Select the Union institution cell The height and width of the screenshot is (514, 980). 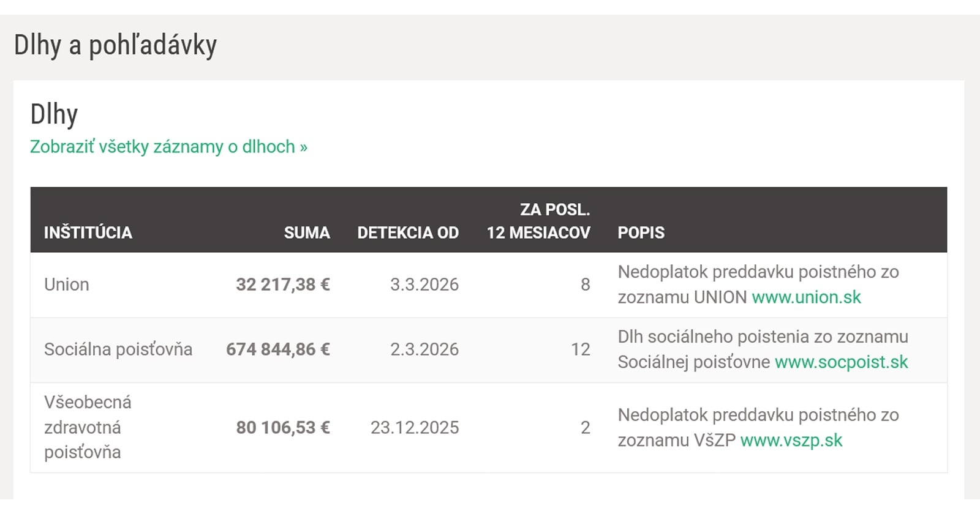67,285
